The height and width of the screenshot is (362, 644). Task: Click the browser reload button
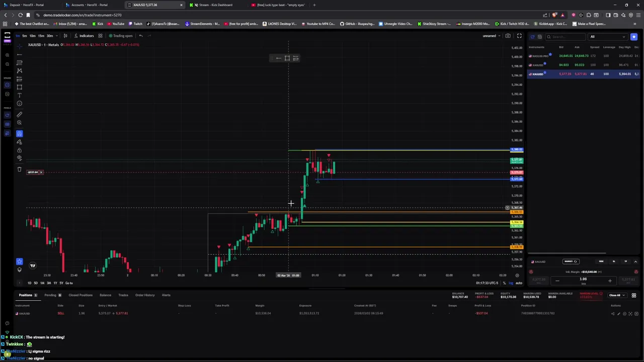click(21, 15)
